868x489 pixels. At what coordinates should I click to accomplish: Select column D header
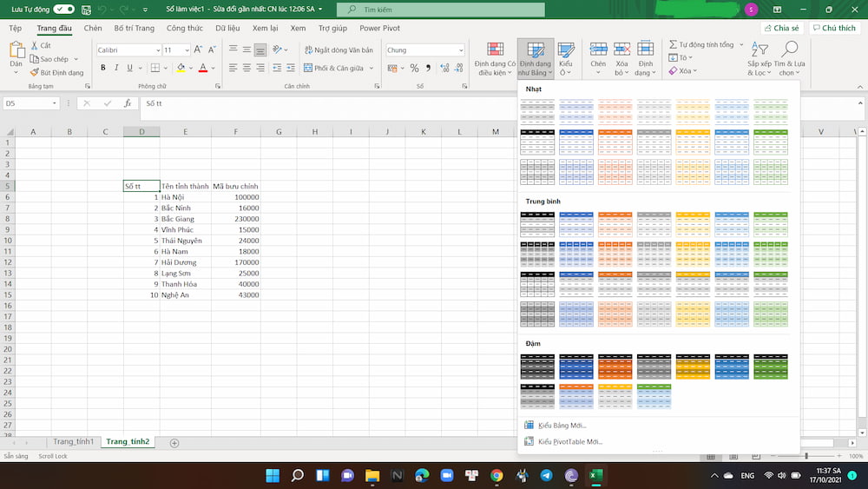pyautogui.click(x=141, y=132)
